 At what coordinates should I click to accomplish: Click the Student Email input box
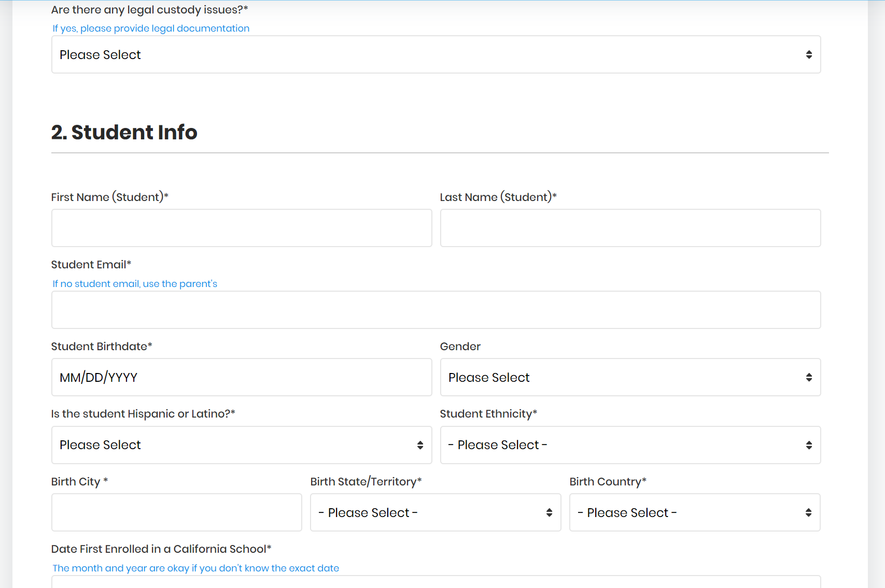(x=436, y=310)
